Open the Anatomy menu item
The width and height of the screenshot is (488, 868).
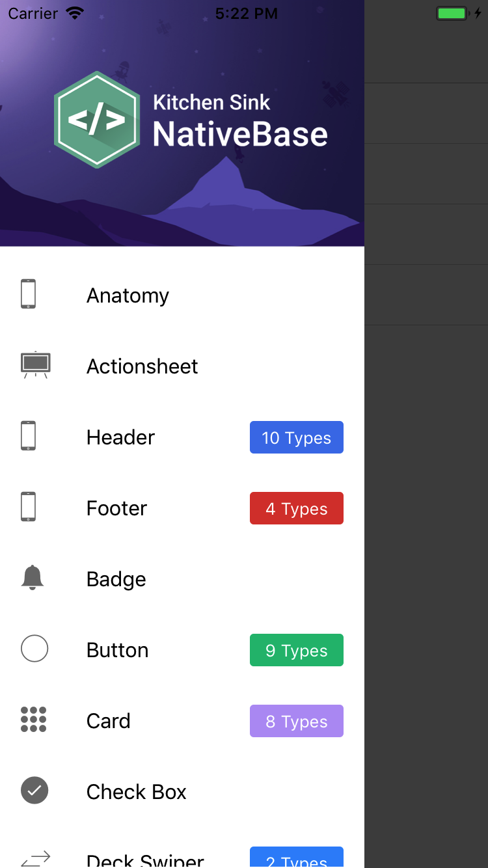point(128,295)
